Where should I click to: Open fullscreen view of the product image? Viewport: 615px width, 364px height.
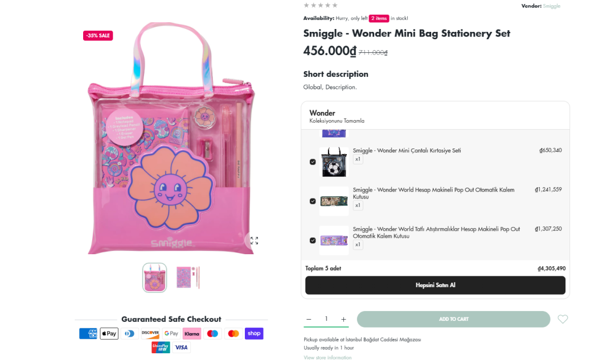254,241
